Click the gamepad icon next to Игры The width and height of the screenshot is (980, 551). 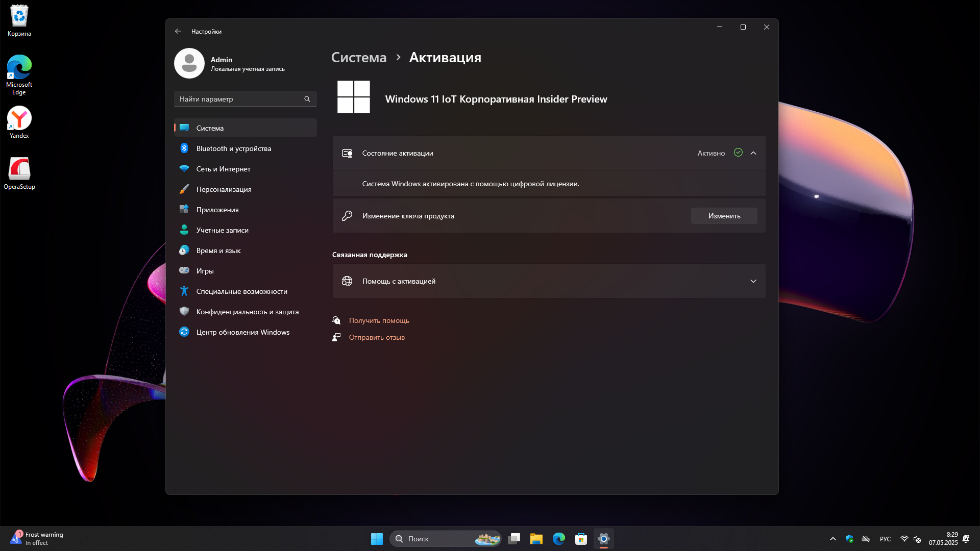(184, 270)
